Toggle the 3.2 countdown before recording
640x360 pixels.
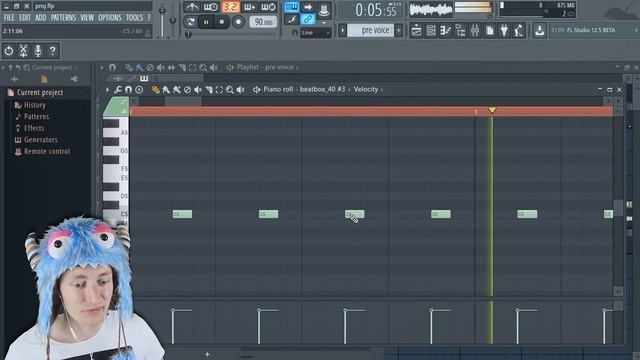click(230, 7)
